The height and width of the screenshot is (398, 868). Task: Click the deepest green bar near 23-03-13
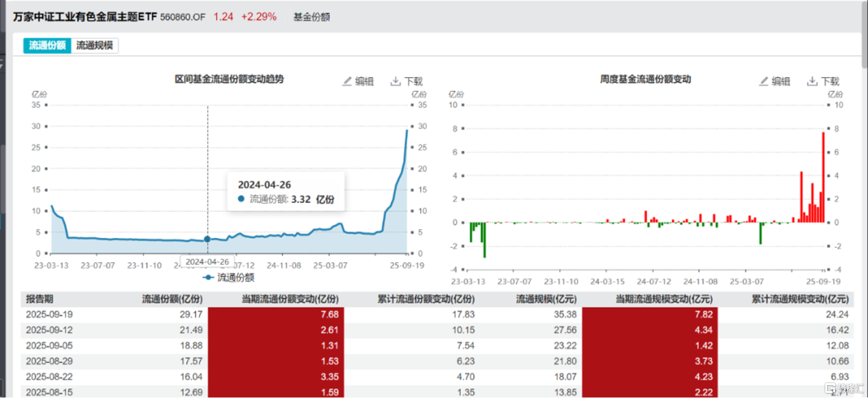484,240
